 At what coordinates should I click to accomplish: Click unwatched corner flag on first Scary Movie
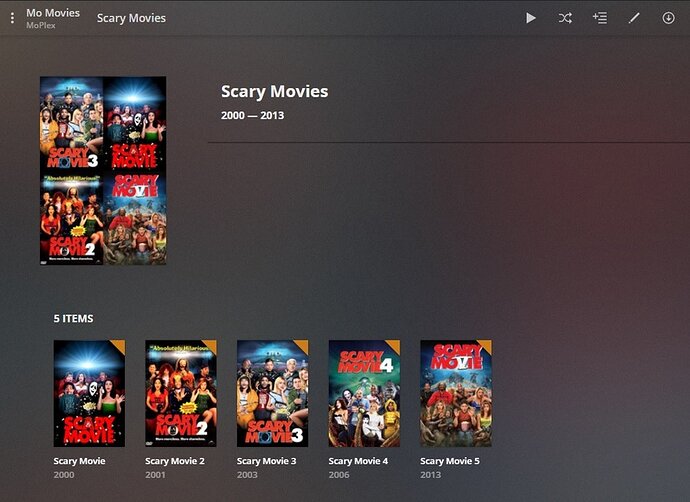point(119,345)
